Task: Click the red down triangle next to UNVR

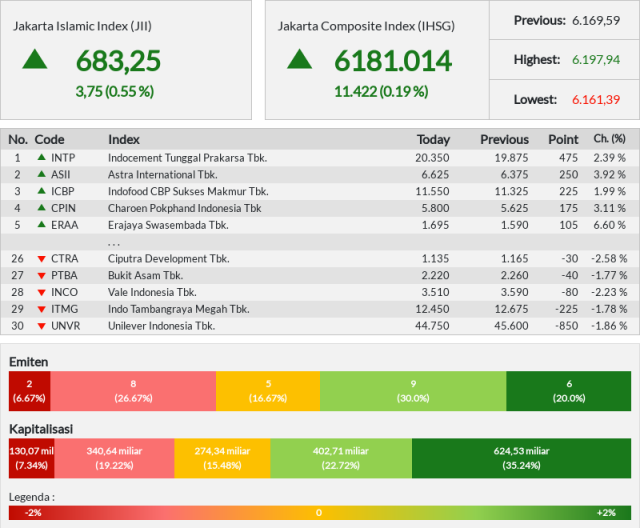Action: [x=41, y=326]
